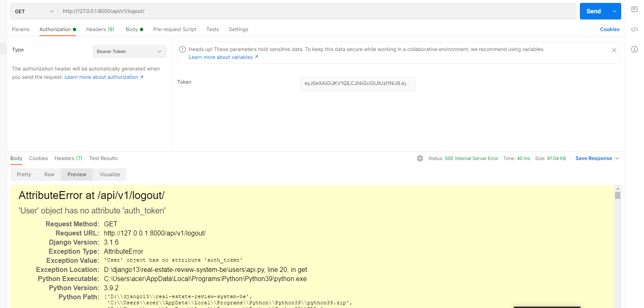Click the request URL field
Image resolution: width=644 pixels, height=308 pixels.
pyautogui.click(x=317, y=11)
